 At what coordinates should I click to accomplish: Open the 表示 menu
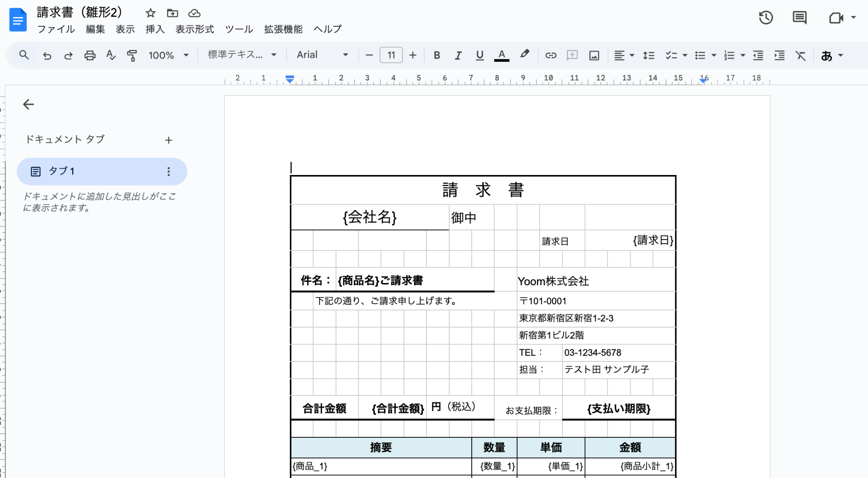(125, 29)
